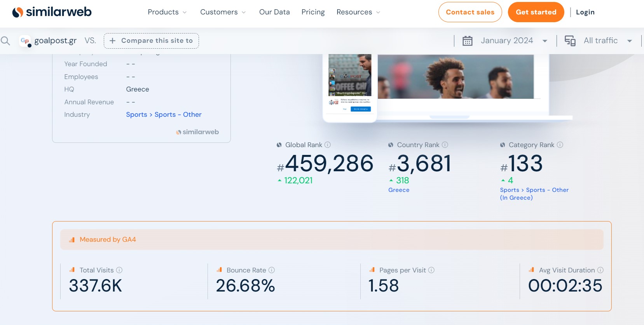
Task: Click the Pages per Visit info icon
Action: point(431,270)
